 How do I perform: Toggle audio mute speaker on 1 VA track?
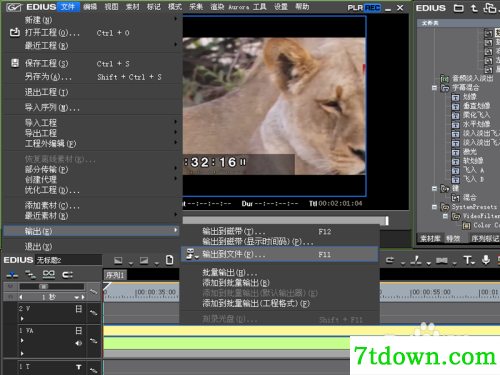pyautogui.click(x=79, y=343)
